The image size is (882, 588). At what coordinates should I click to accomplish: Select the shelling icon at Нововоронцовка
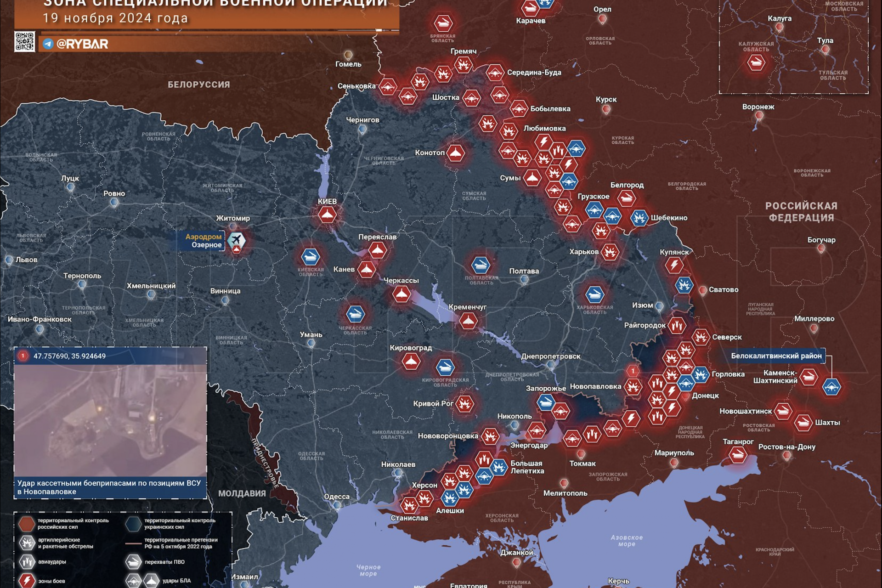(x=490, y=436)
